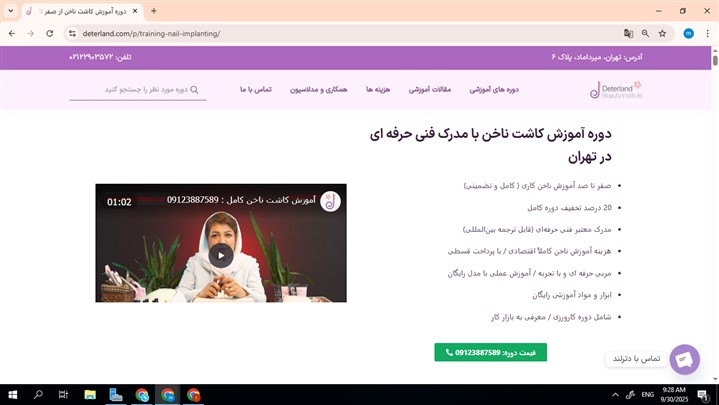The width and height of the screenshot is (719, 405).
Task: Open تماس با ما menu item
Action: 255,89
